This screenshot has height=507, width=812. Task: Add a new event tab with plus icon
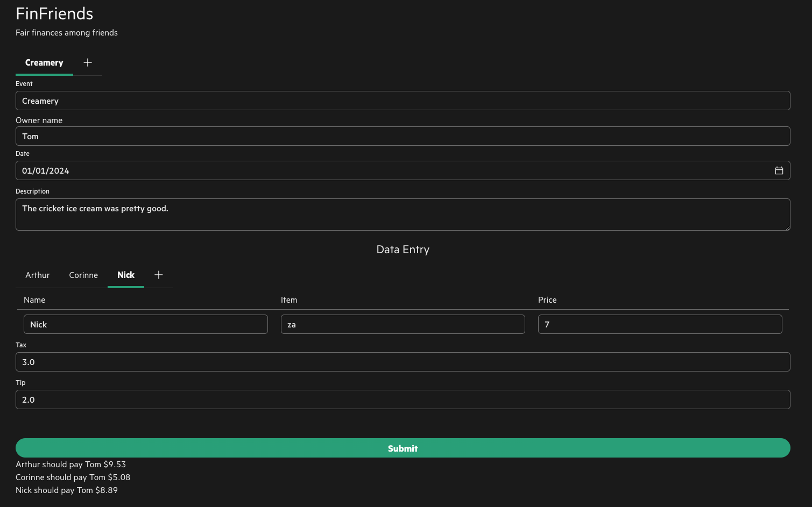point(88,62)
